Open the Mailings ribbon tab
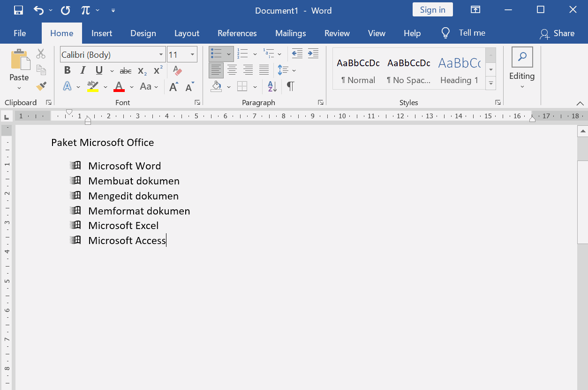 click(x=290, y=33)
